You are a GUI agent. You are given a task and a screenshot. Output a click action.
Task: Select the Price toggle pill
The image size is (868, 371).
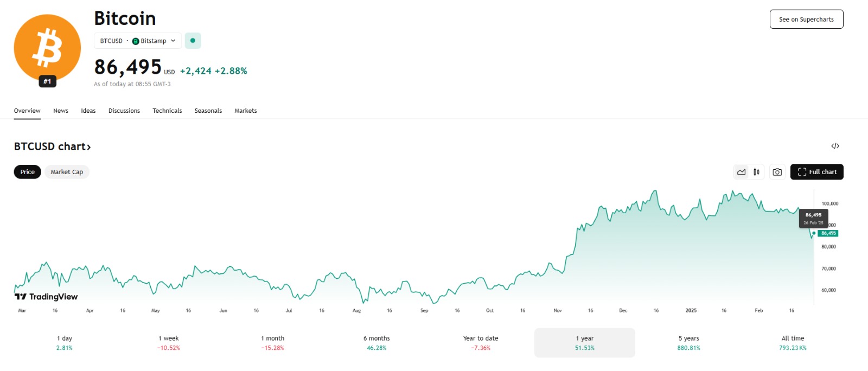(x=27, y=172)
